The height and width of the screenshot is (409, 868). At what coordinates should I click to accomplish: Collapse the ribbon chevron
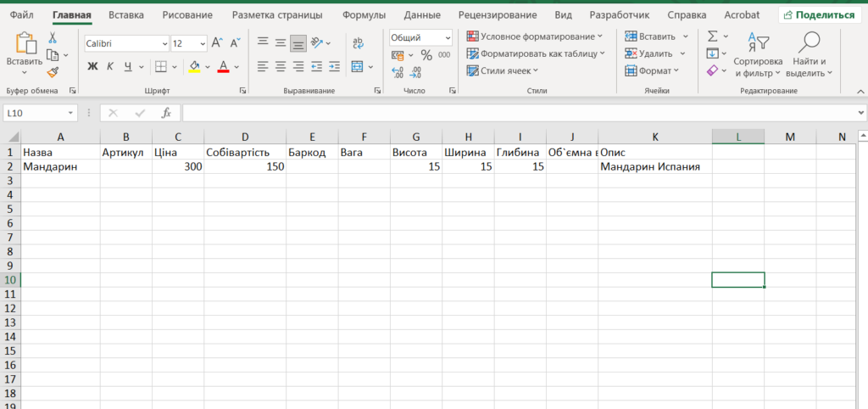[x=860, y=91]
